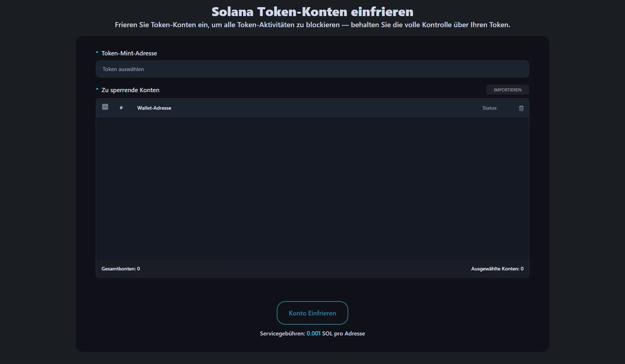Click the Status column header
Screen dimensions: 625x364
click(489, 108)
